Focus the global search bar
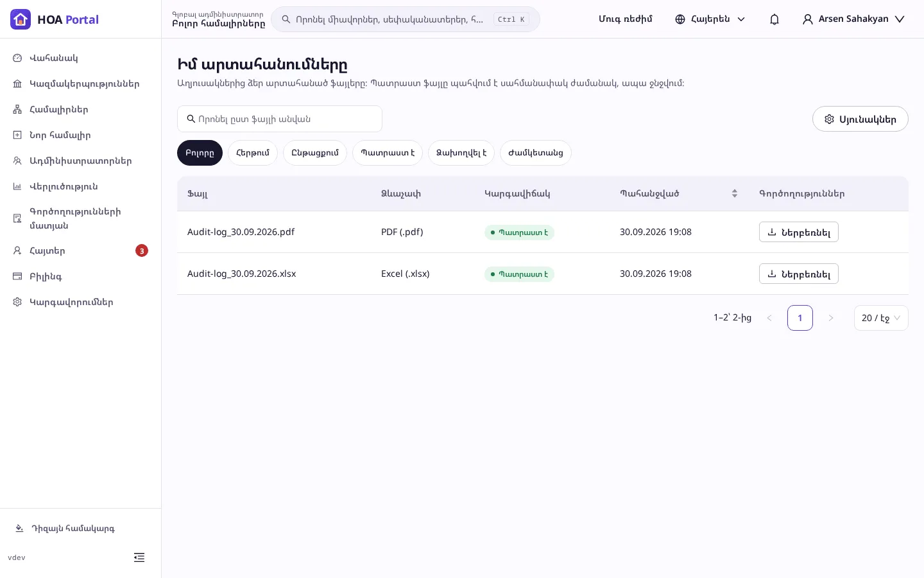The height and width of the screenshot is (578, 924). click(406, 19)
